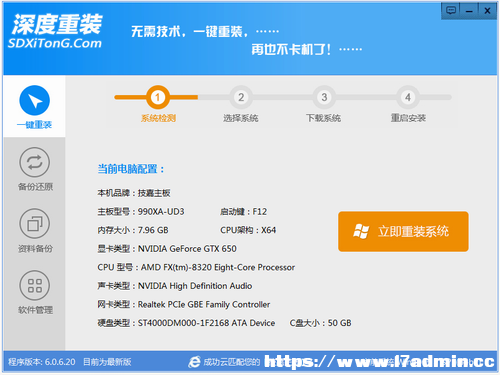Image resolution: width=500 pixels, height=375 pixels.
Task: Open the 备份还原 backup restore icon
Action: (x=34, y=162)
